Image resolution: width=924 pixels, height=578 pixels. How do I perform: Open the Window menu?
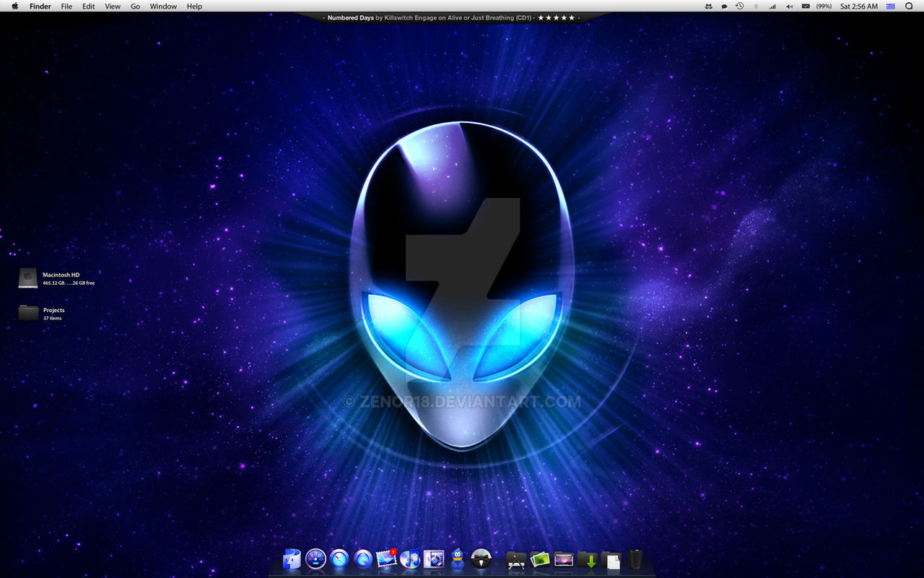click(163, 7)
